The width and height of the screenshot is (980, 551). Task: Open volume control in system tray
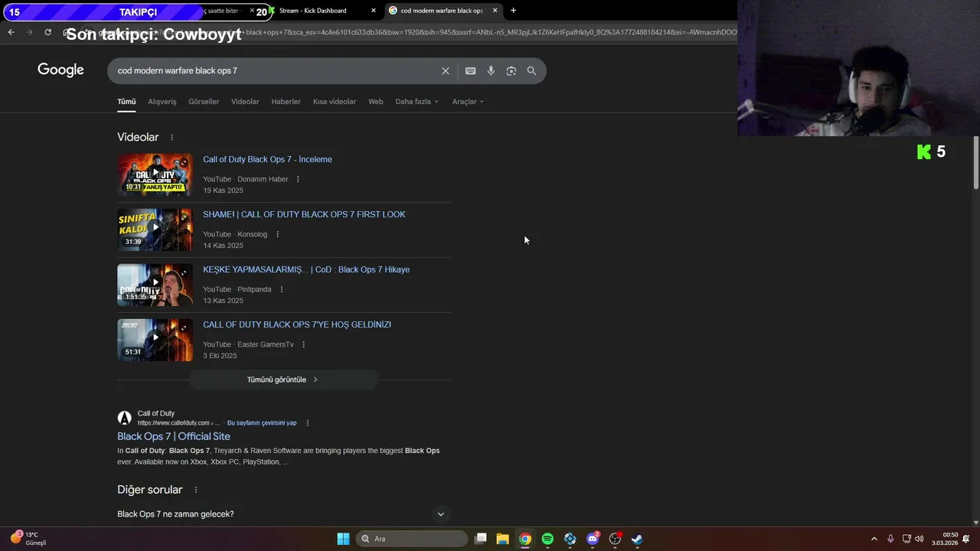point(919,539)
